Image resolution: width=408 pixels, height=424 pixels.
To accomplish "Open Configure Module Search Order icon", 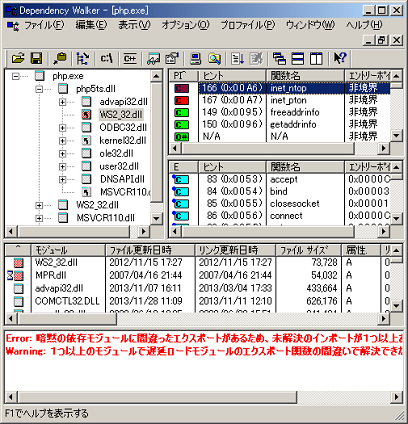I will coord(214,59).
